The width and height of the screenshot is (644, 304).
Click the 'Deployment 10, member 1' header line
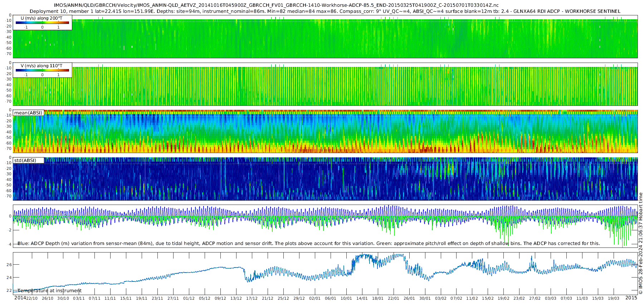(325, 11)
